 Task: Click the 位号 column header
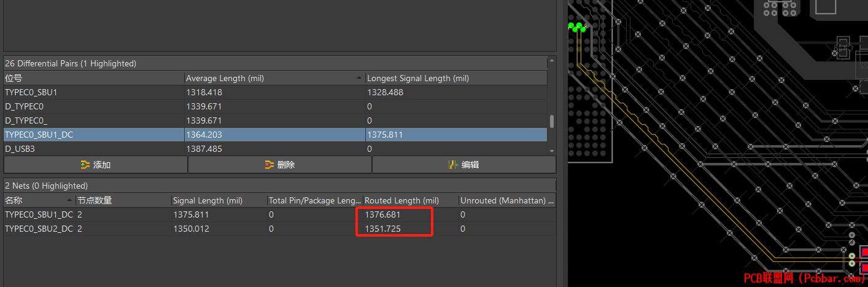[94, 78]
